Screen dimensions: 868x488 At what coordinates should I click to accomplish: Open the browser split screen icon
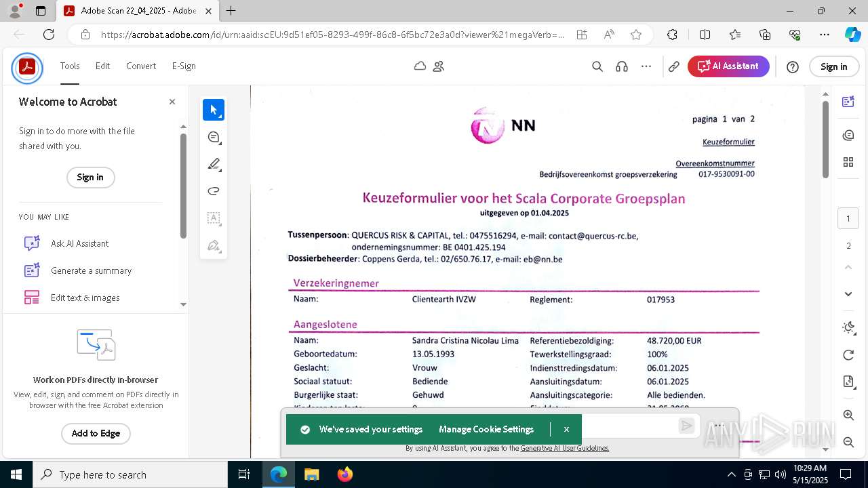click(705, 35)
